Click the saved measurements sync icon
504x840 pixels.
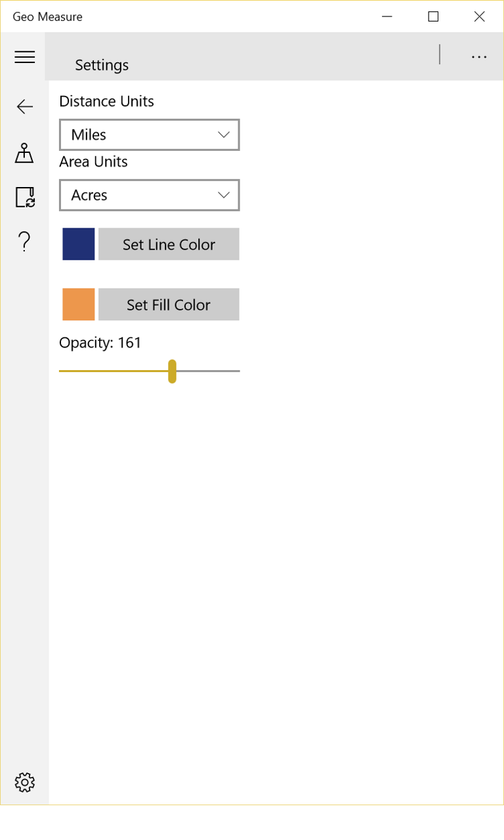(24, 197)
